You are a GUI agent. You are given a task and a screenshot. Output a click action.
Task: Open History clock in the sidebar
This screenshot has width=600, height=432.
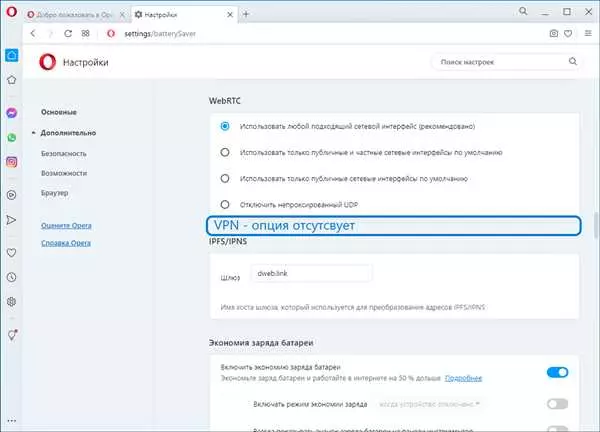tap(11, 277)
